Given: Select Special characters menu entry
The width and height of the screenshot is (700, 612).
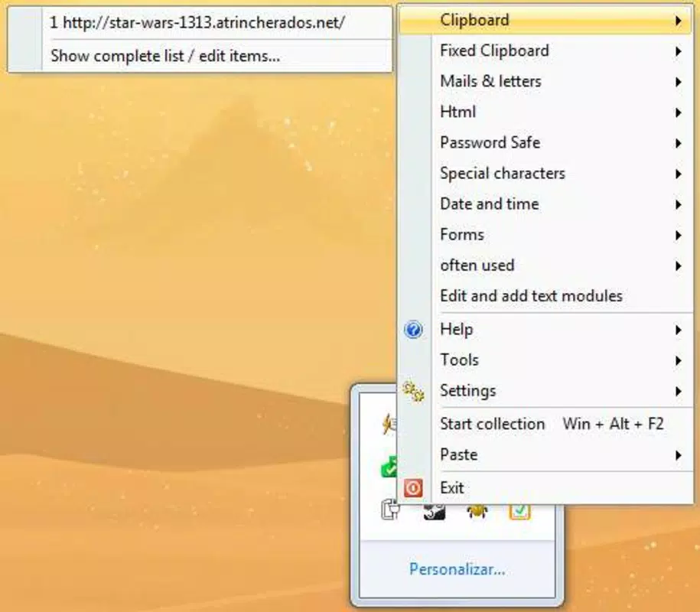Looking at the screenshot, I should 545,174.
